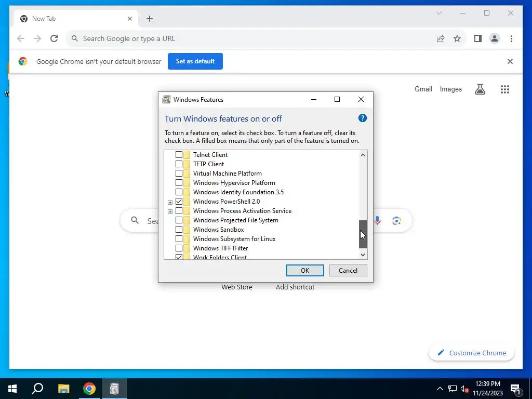Click the Windows Features help question-mark icon
Image resolution: width=532 pixels, height=399 pixels.
(x=362, y=118)
